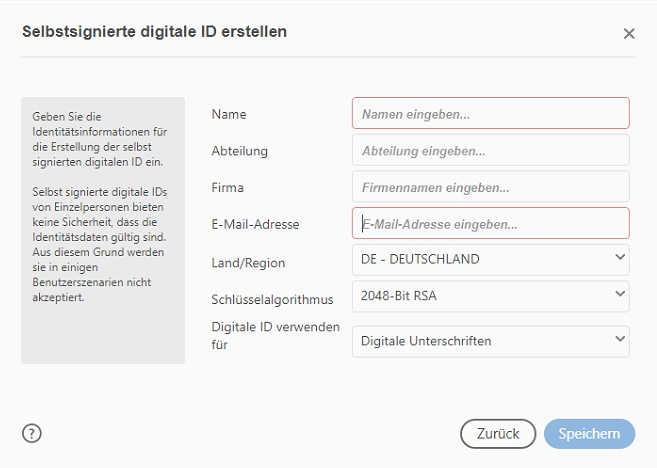Click the Selbstsignierte digitale ID erstellen title
Image resolution: width=657 pixels, height=468 pixels.
pyautogui.click(x=154, y=32)
